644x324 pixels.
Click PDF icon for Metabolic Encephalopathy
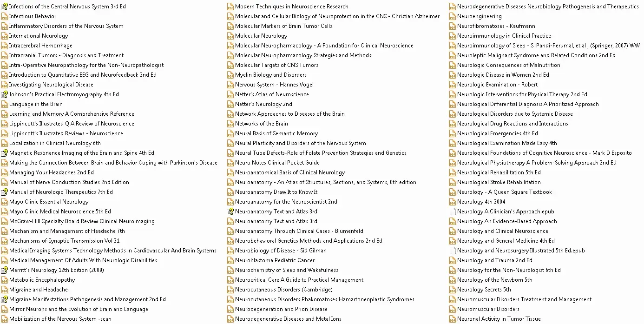[4, 280]
